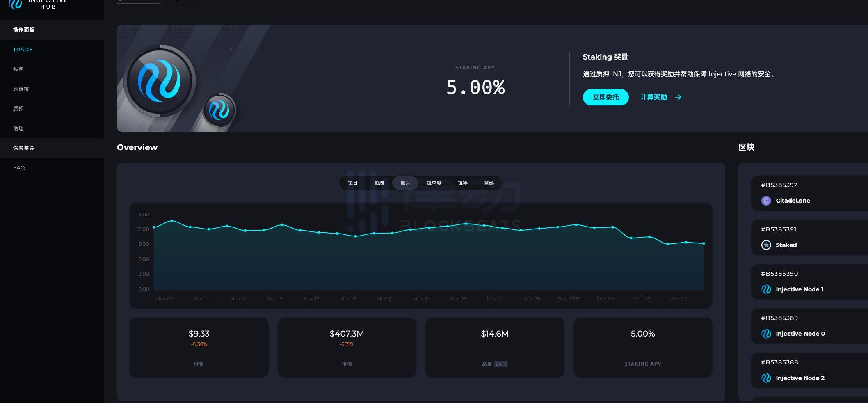Screen dimensions: 868x403
Task: Select the 每季度 chart range
Action: pos(434,183)
